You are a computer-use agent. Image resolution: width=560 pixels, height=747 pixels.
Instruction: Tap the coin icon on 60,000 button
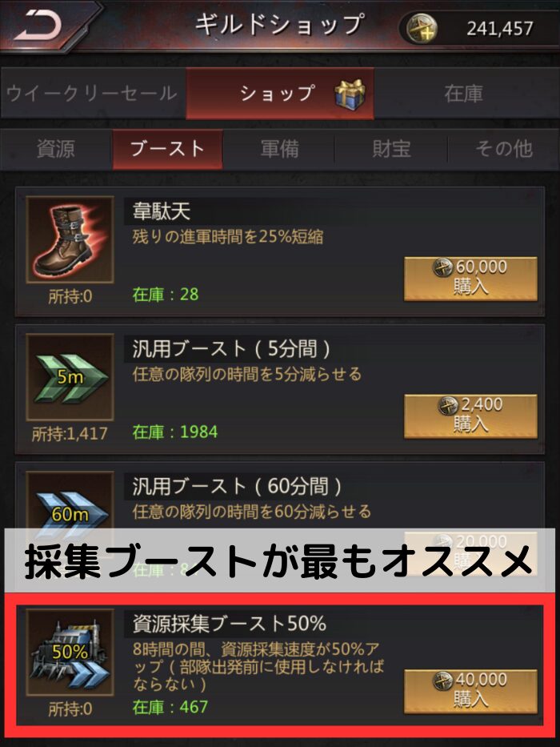(x=442, y=267)
